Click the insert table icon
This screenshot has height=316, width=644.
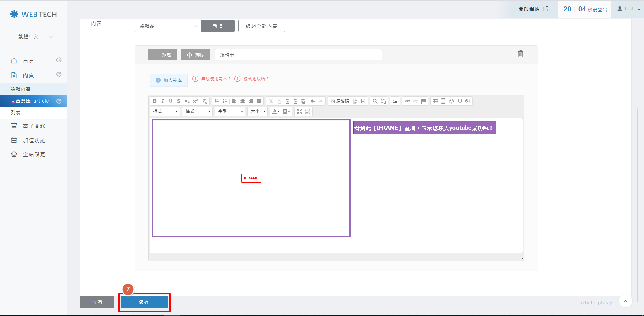435,101
